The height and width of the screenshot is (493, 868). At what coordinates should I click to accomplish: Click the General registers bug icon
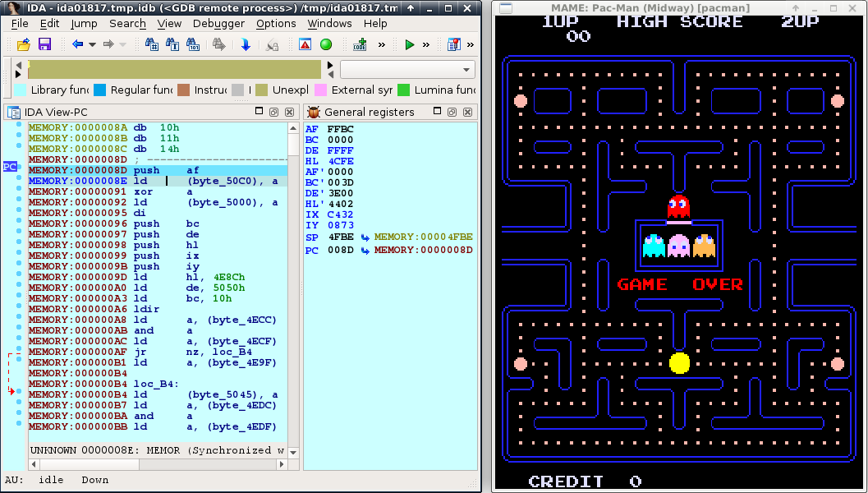(314, 113)
